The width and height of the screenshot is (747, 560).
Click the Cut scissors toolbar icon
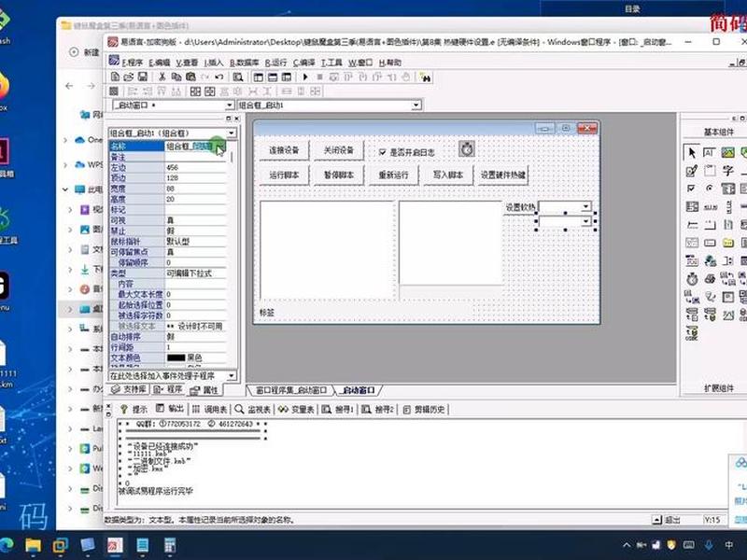tap(162, 77)
